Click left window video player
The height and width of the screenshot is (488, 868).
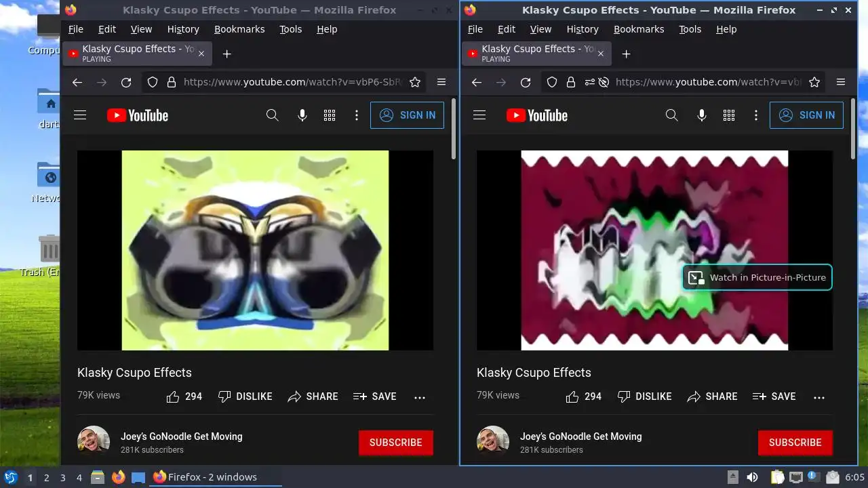point(255,250)
